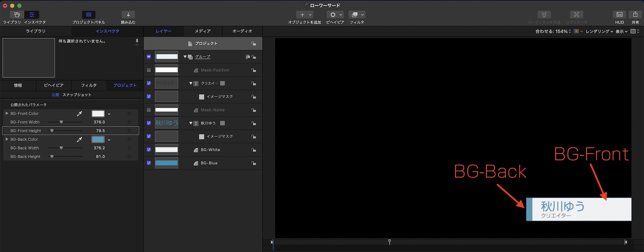644x252 pixels.
Task: Open the ビヘイビア inspector tab
Action: click(53, 85)
